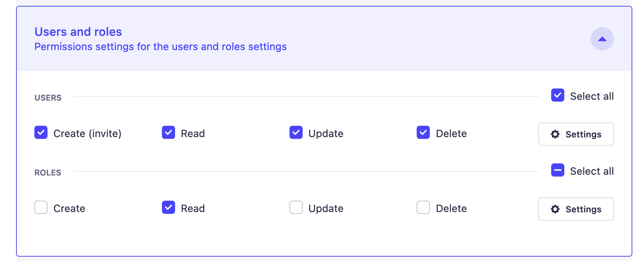This screenshot has width=644, height=261.
Task: Uncheck the Read permission under Roles
Action: click(x=168, y=208)
